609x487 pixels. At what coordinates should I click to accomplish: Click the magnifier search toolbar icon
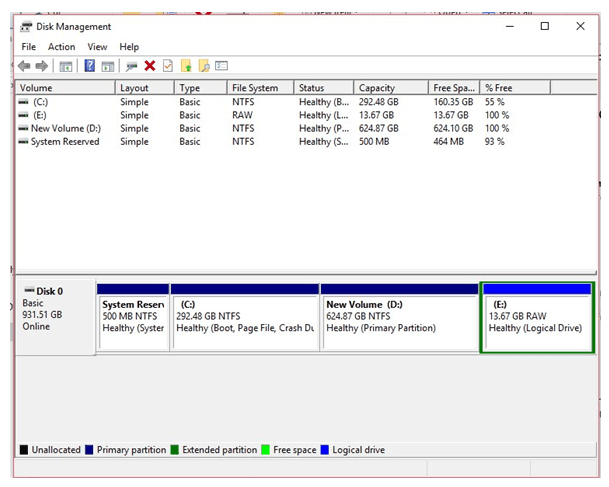pos(204,66)
